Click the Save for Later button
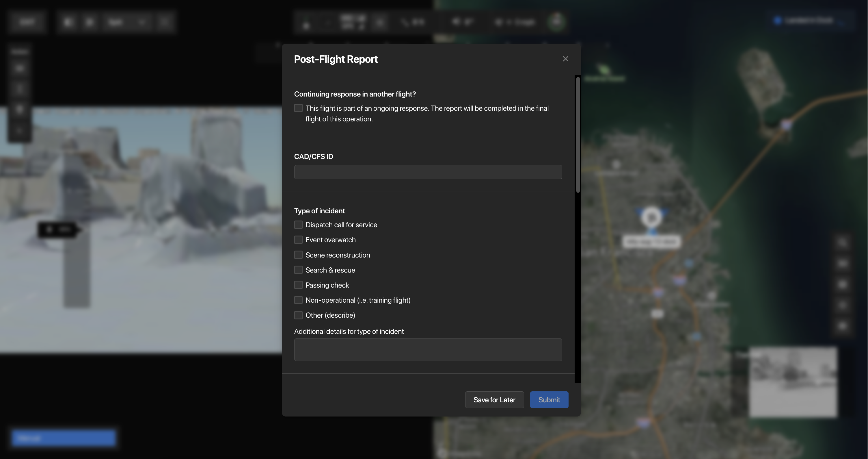Image resolution: width=868 pixels, height=459 pixels. coord(494,400)
